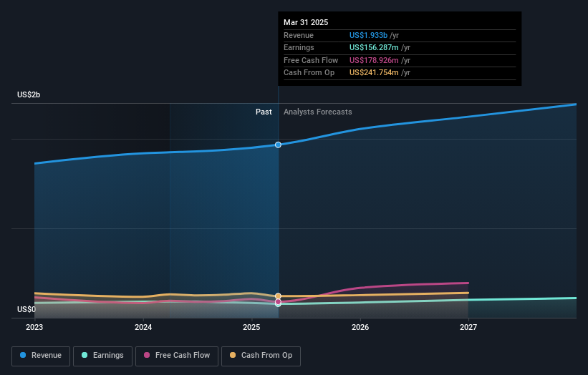Click the Free Cash Flow pink data point marker
The image size is (588, 375).
coord(278,301)
